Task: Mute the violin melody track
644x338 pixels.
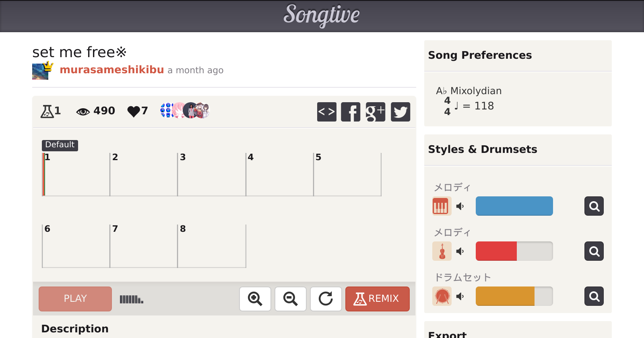Action: [x=460, y=251]
